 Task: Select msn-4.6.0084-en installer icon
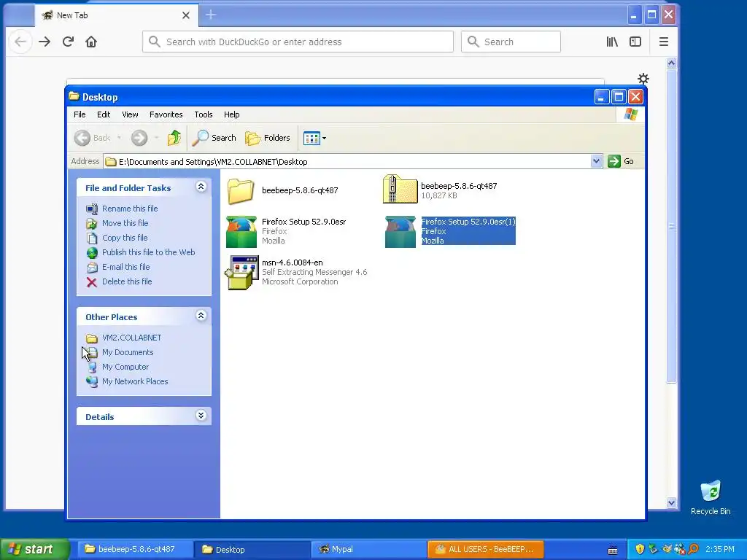click(242, 272)
